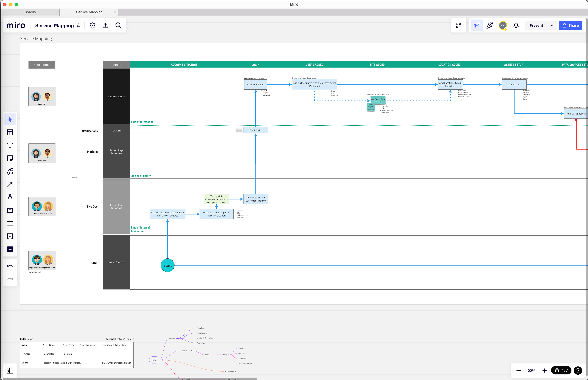Close the Service Mapping tab
The height and width of the screenshot is (380, 588).
[x=115, y=12]
